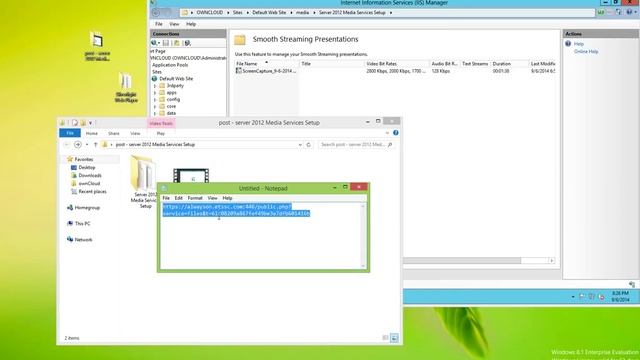Click the Default Web Site globe icon
This screenshot has height=360, width=640.
(x=155, y=79)
